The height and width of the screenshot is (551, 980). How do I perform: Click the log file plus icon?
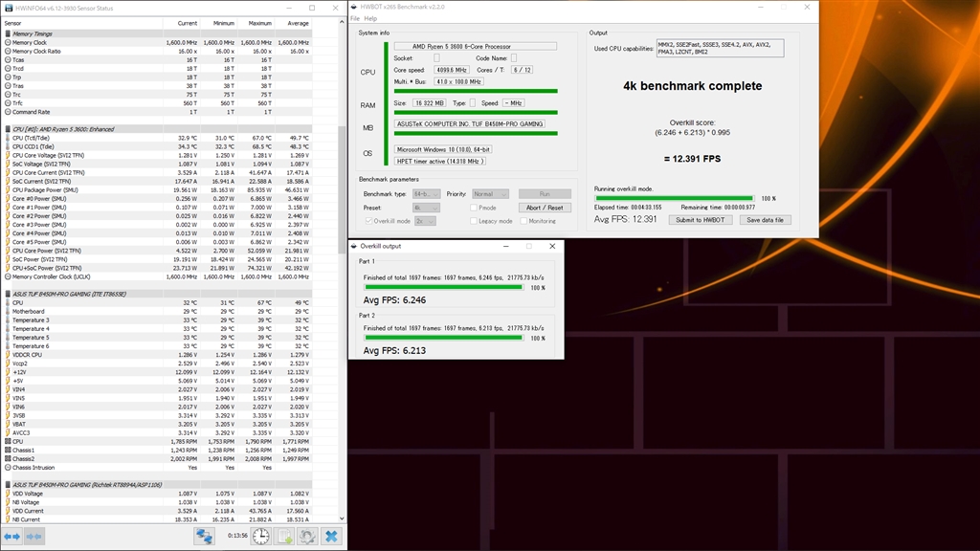pos(284,537)
